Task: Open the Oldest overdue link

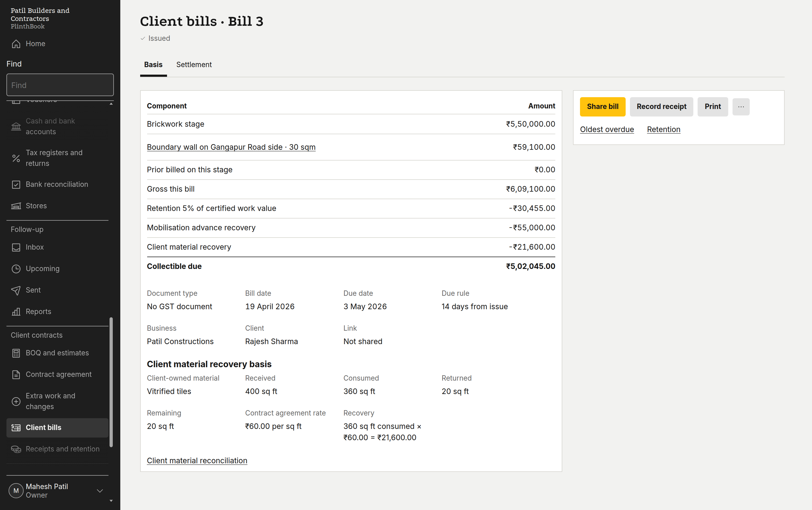Action: (x=607, y=129)
